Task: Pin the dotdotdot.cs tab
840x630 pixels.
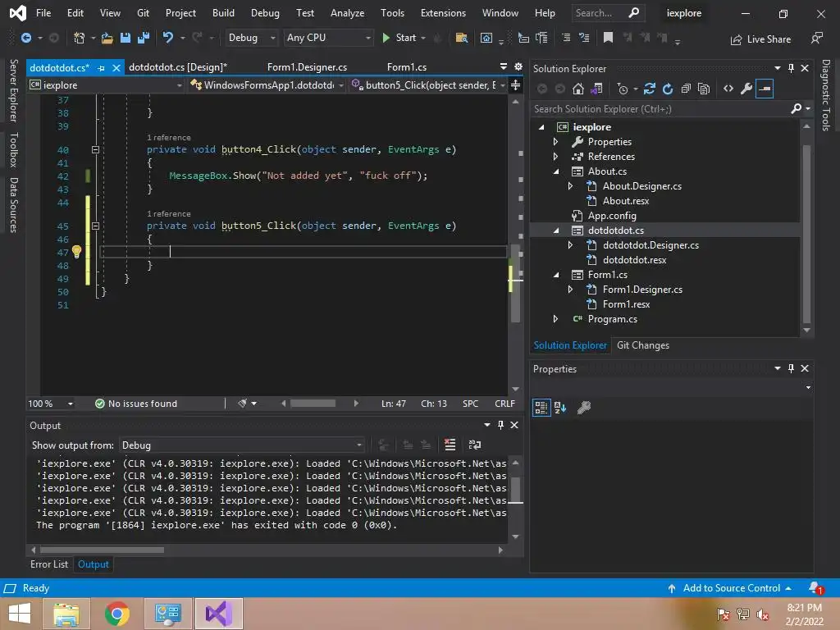Action: (101, 68)
